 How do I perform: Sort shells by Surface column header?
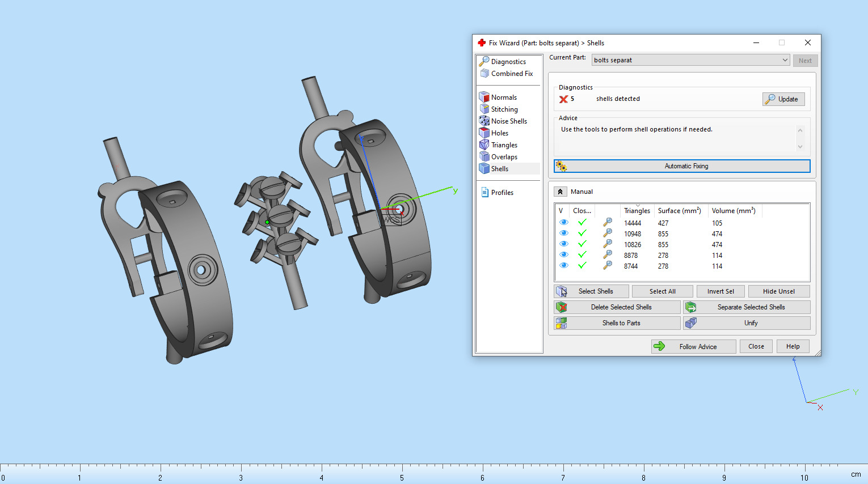[681, 210]
